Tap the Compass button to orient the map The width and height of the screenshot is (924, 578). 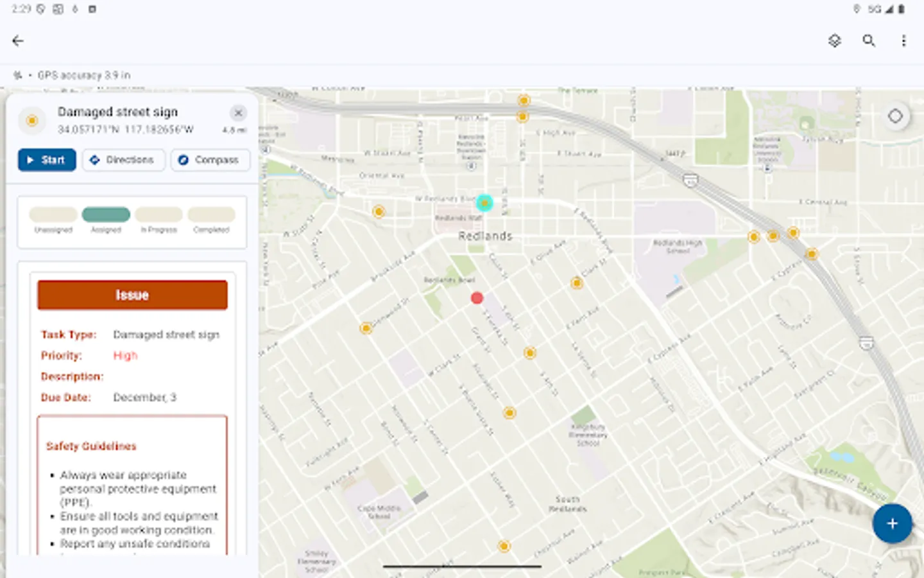pos(210,160)
